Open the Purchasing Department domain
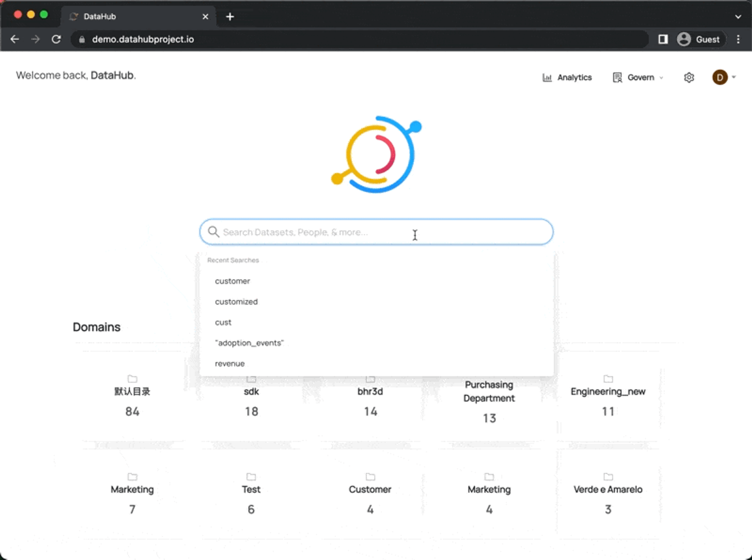This screenshot has height=560, width=752. [489, 401]
